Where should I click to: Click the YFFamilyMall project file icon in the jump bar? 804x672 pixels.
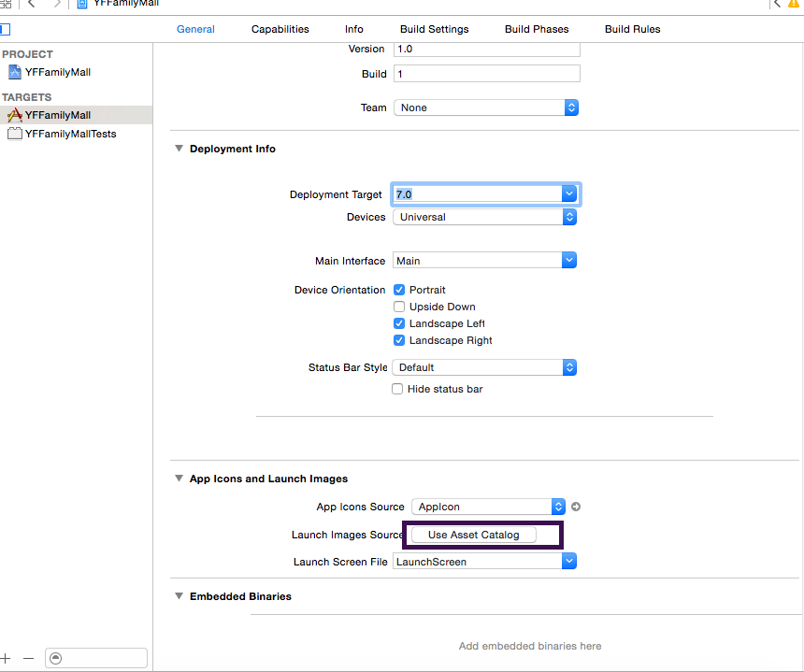(82, 4)
